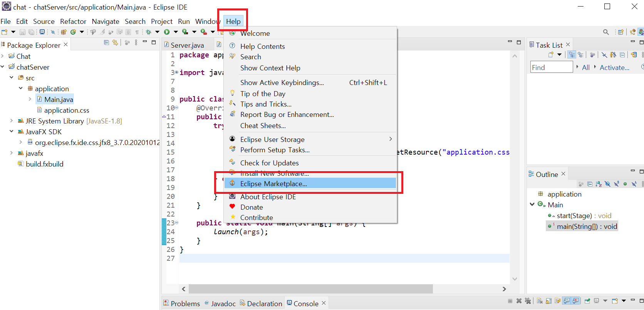Switch to the Problems tab

pyautogui.click(x=181, y=303)
